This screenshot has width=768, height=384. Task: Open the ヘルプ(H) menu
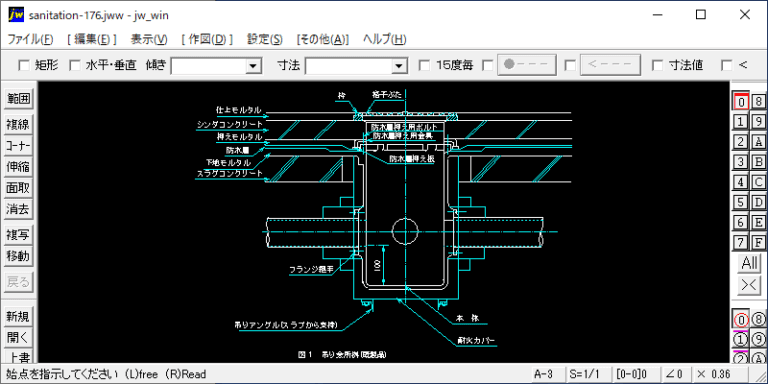384,40
